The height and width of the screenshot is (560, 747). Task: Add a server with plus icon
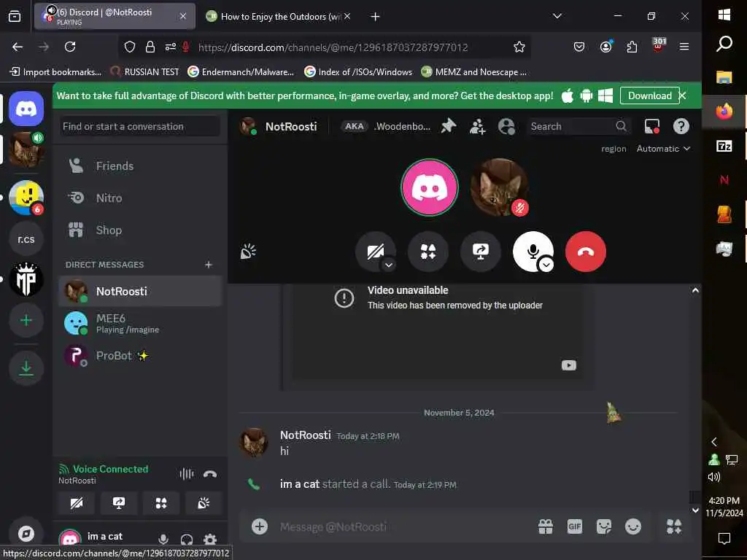pyautogui.click(x=26, y=321)
